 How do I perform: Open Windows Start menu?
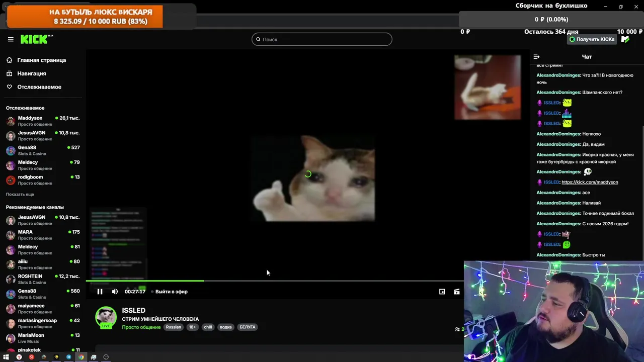point(6,357)
